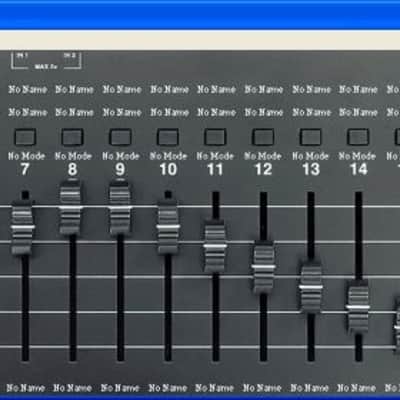
Task: Click the second-row 'No Name' label above channel 14
Action: [358, 112]
